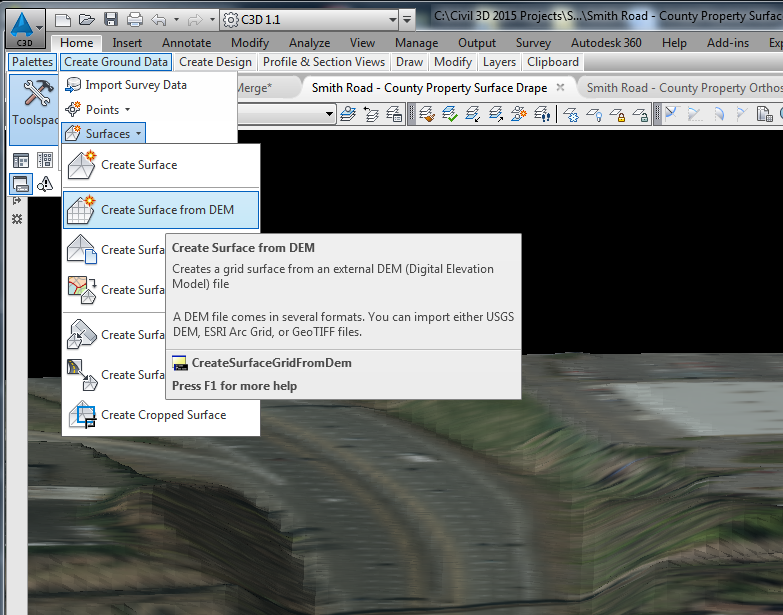The width and height of the screenshot is (783, 615).
Task: Open the Manage ribbon tab
Action: point(416,43)
